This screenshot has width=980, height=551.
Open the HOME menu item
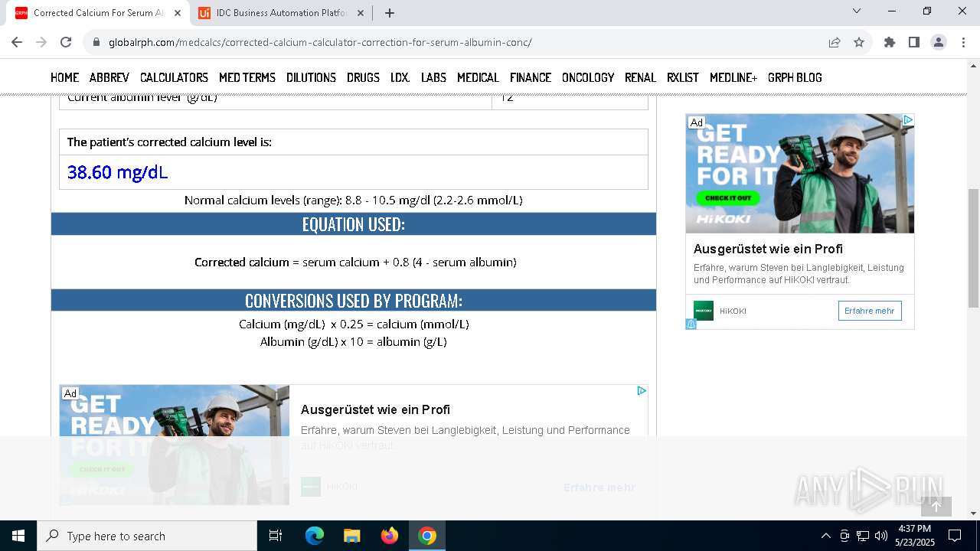[64, 77]
